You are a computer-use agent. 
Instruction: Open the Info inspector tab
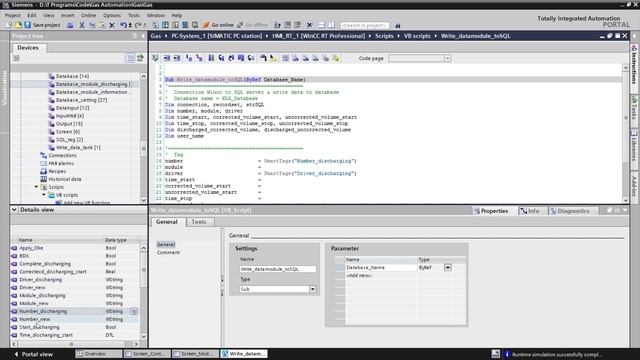coord(530,211)
